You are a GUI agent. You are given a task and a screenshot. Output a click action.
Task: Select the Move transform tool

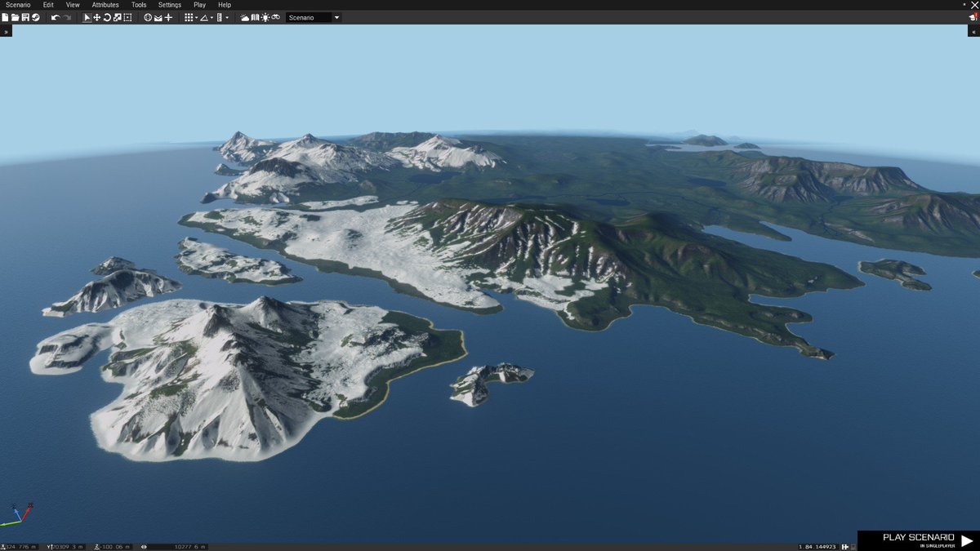[96, 17]
